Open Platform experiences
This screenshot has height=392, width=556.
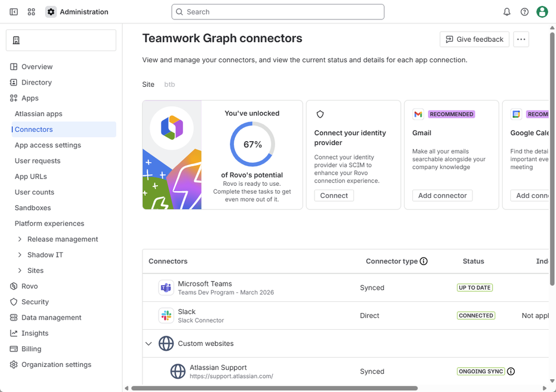(x=50, y=224)
